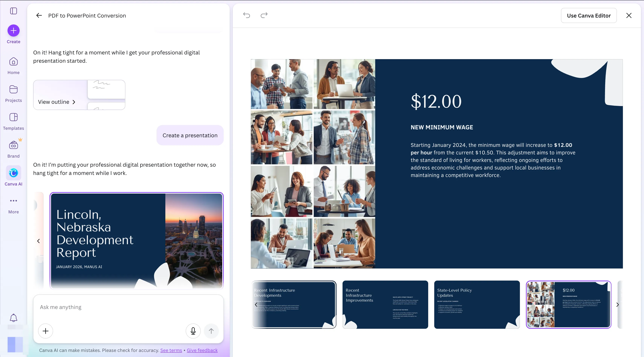
Task: Click the redo arrow icon
Action: tap(264, 15)
